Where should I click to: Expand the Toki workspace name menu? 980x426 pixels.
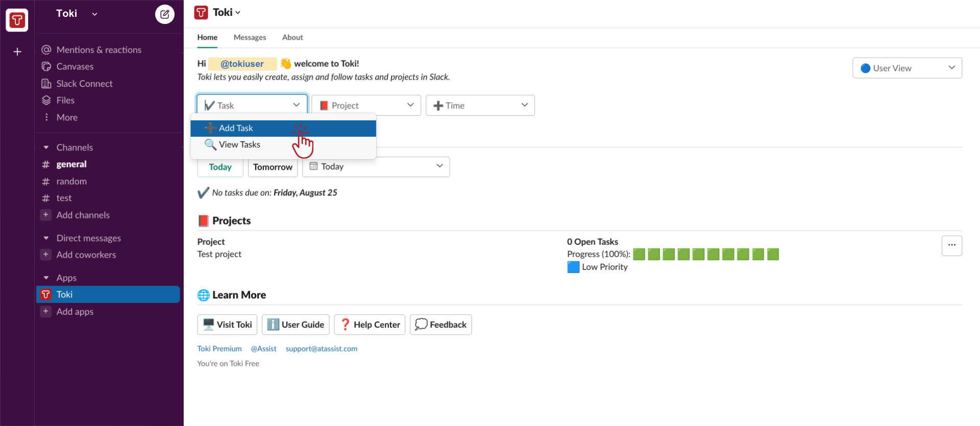(x=77, y=14)
